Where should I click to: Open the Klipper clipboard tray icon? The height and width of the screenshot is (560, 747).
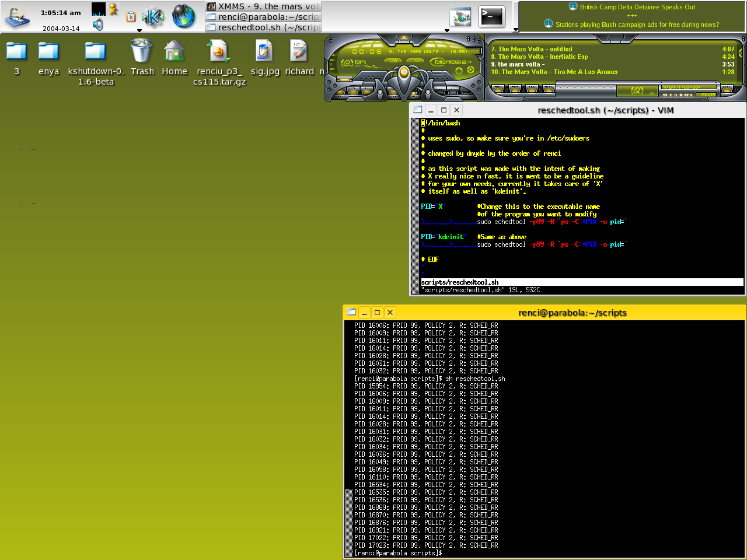tap(131, 17)
